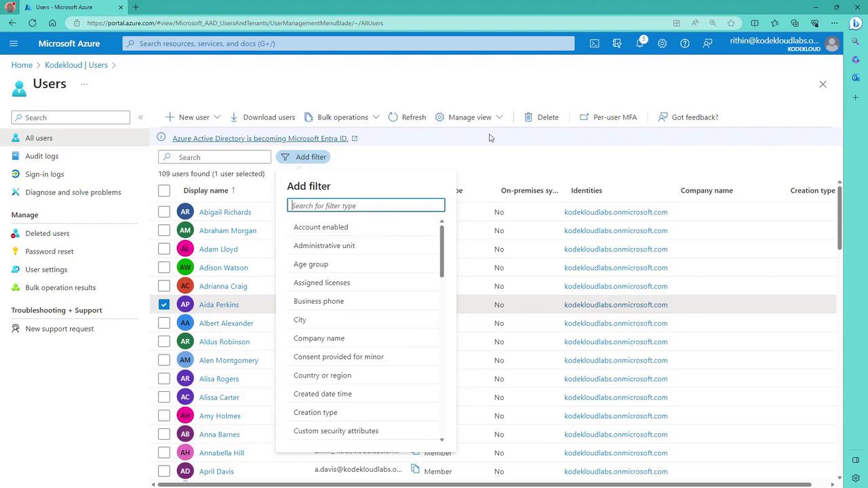Click the Download users button

(262, 117)
